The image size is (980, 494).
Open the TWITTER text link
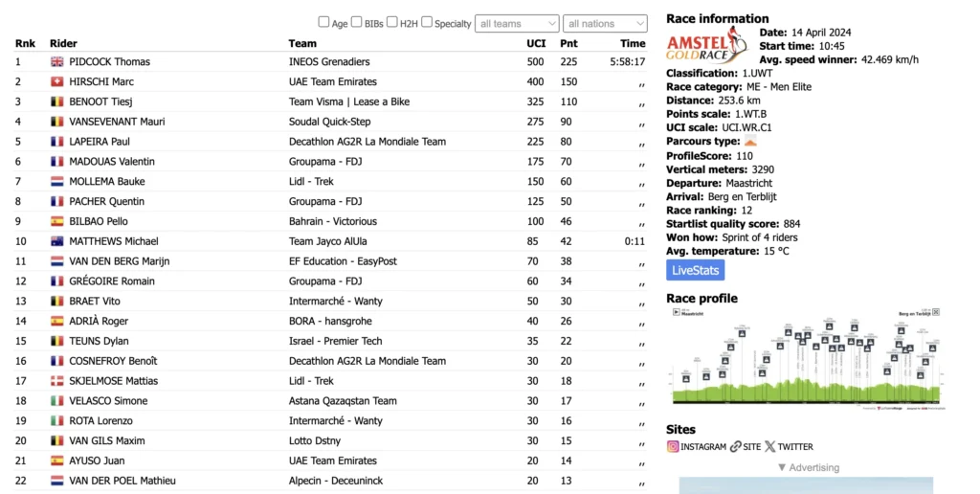(x=795, y=447)
